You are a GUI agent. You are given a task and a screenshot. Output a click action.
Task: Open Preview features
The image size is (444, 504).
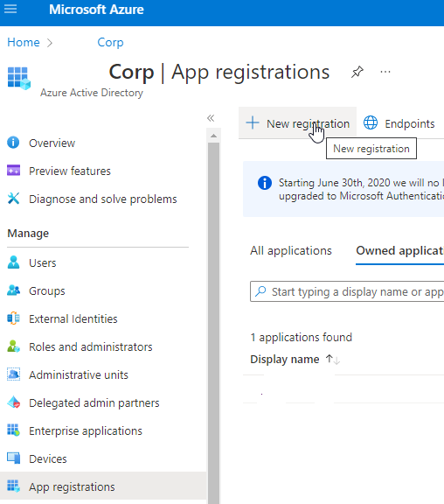click(70, 171)
